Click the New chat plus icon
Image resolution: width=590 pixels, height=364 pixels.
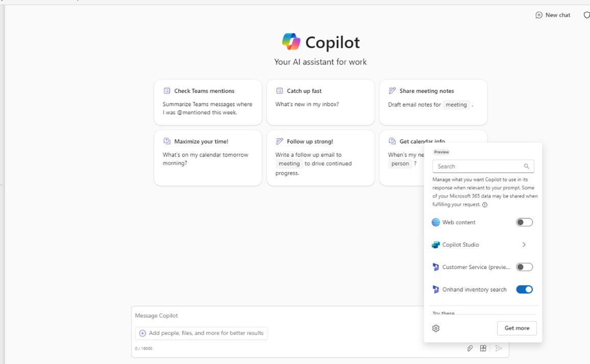click(x=539, y=15)
